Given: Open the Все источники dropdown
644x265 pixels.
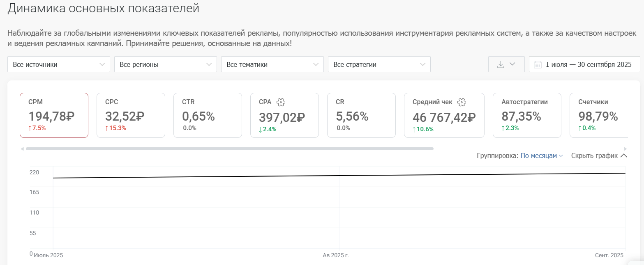Looking at the screenshot, I should (x=59, y=64).
